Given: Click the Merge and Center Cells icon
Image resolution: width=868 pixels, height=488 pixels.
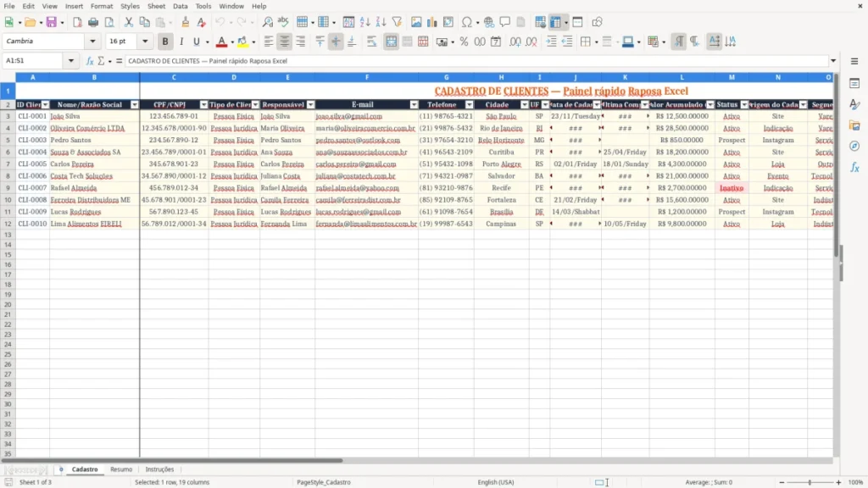Looking at the screenshot, I should (x=391, y=42).
